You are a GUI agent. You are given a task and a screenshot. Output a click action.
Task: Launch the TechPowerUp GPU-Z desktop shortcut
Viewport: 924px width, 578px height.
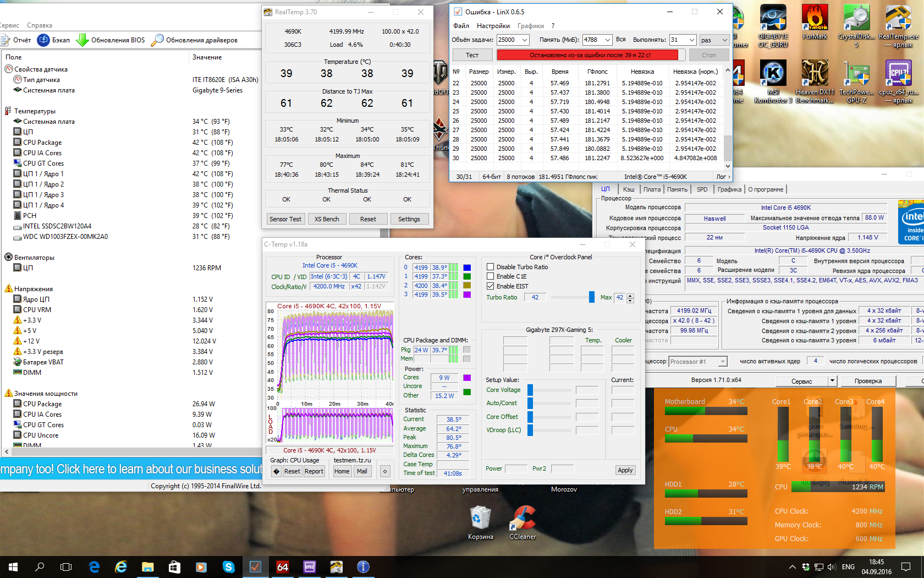tap(856, 81)
